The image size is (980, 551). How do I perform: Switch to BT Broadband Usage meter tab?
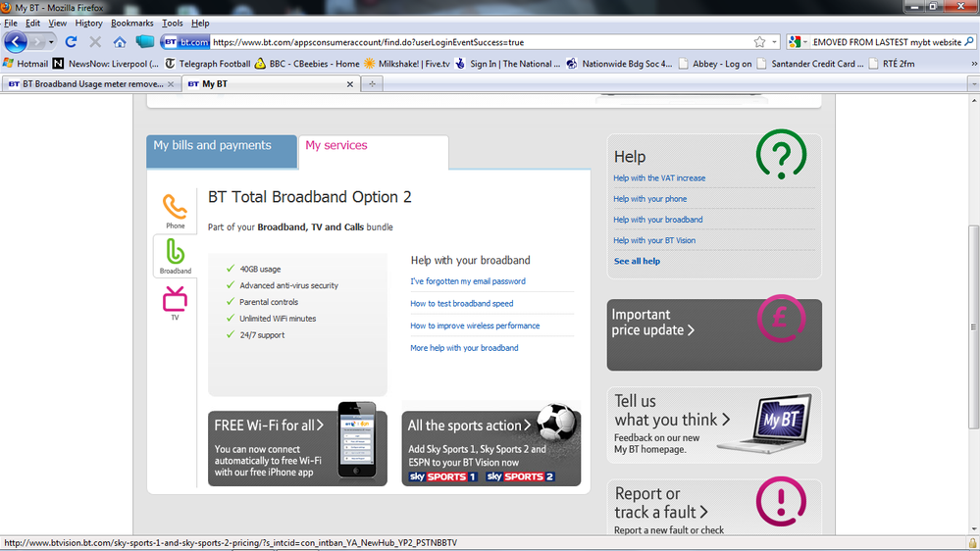click(91, 83)
